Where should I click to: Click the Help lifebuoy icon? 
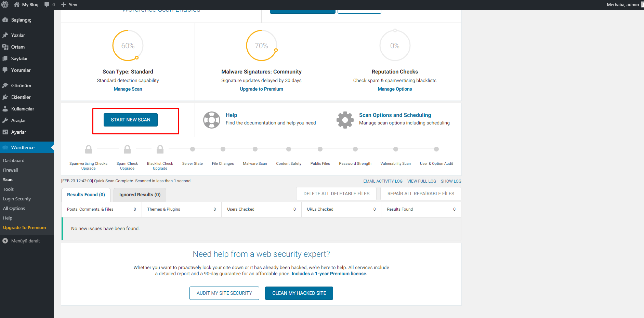click(212, 120)
